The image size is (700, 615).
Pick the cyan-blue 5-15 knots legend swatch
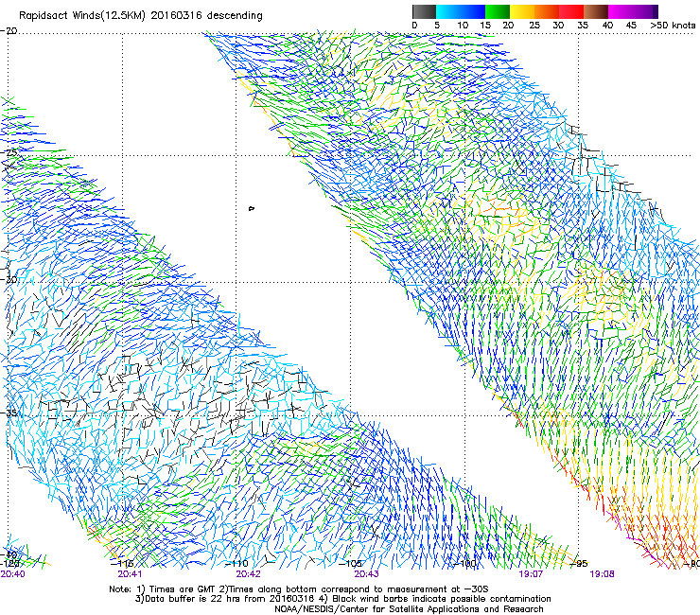(461, 11)
